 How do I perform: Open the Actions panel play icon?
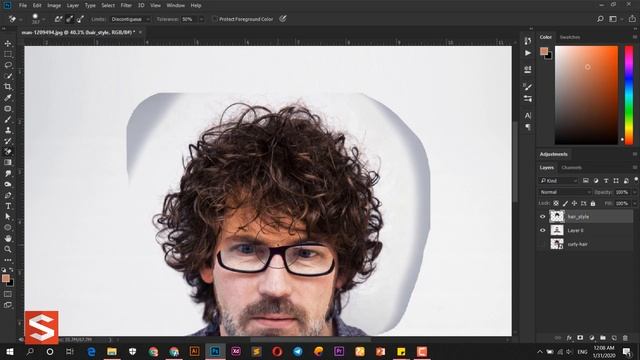coord(528,53)
